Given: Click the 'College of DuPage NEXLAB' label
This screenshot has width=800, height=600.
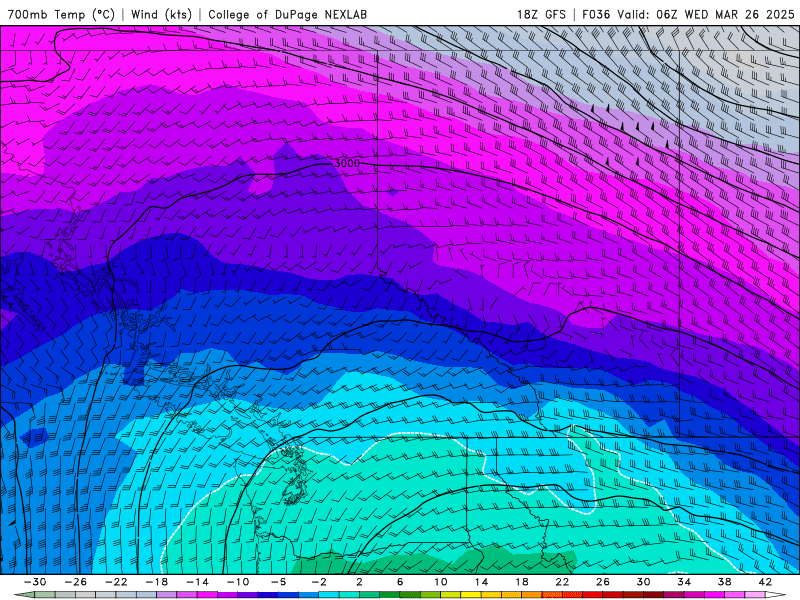Looking at the screenshot, I should tap(287, 14).
